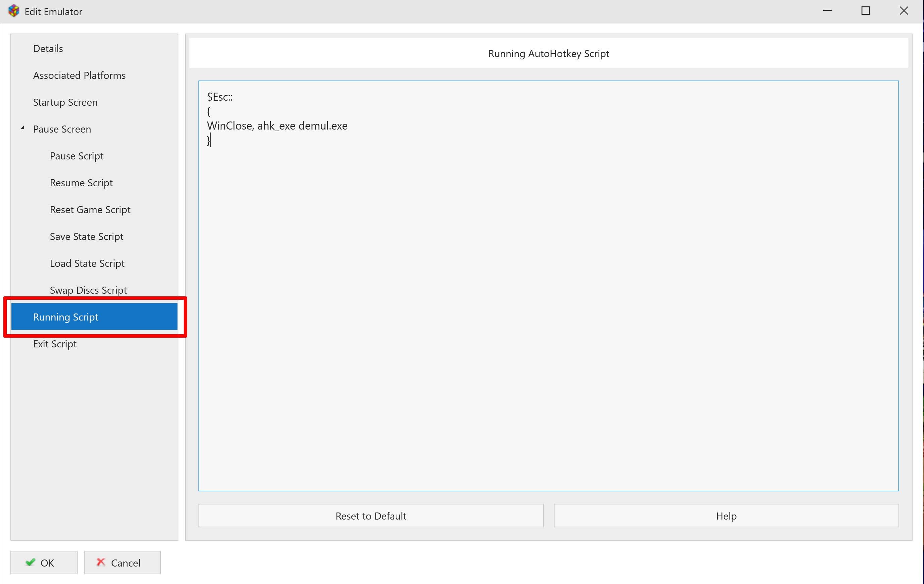The image size is (924, 584).
Task: Open Startup Screen settings
Action: [x=94, y=102]
